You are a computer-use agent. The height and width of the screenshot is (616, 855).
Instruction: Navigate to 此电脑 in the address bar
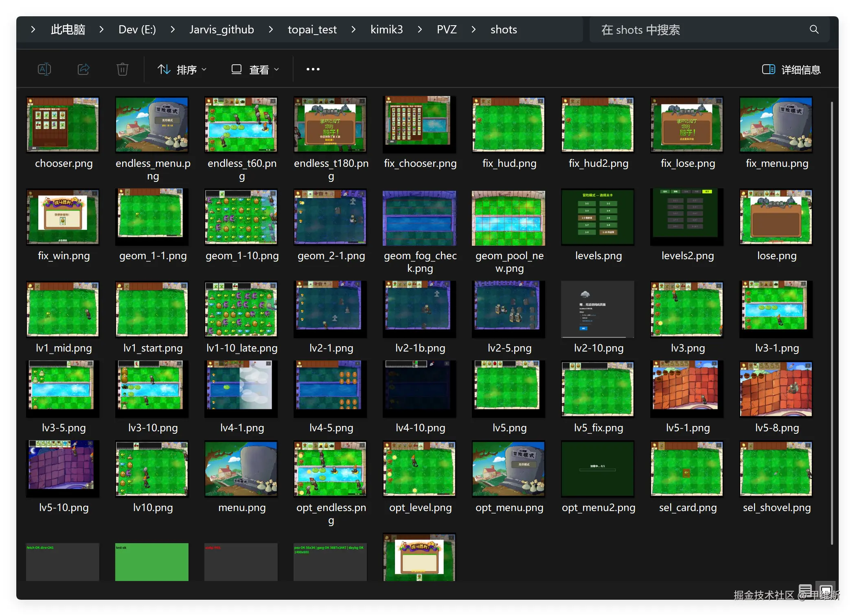click(x=68, y=29)
